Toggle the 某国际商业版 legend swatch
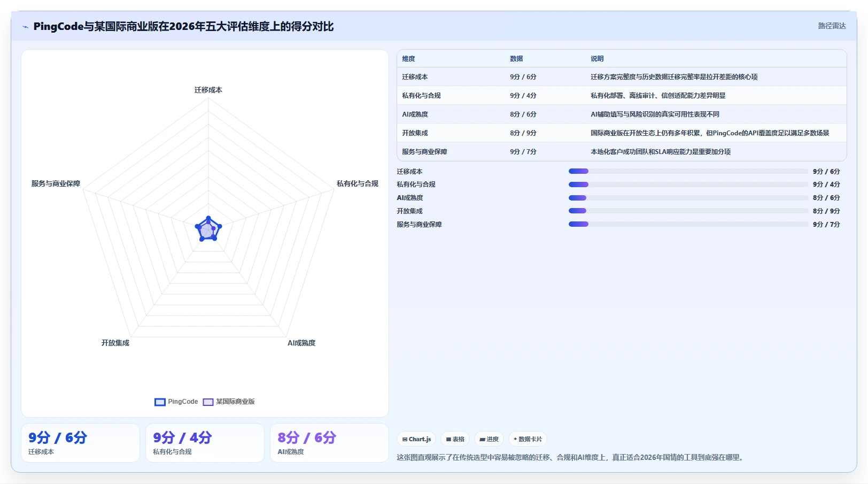The image size is (868, 484). pyautogui.click(x=208, y=402)
